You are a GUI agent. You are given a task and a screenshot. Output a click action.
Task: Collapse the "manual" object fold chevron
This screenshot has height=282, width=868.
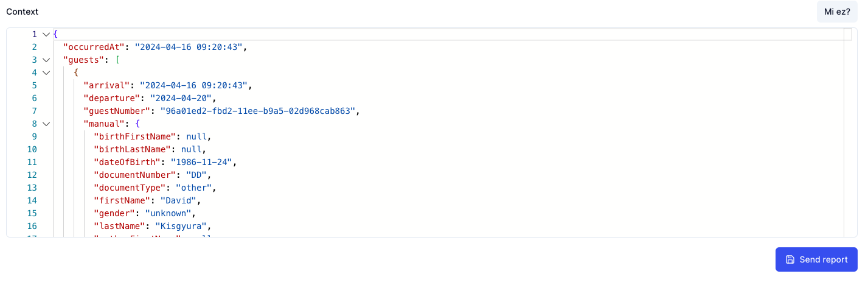[x=46, y=124]
